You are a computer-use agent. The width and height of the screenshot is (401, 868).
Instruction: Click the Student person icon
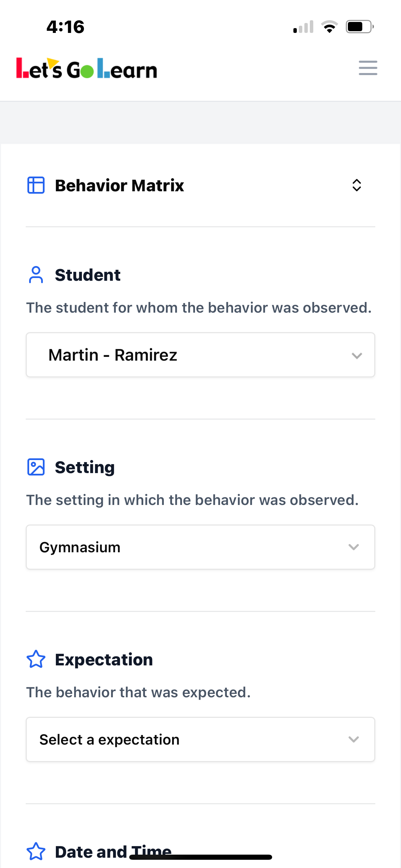36,275
